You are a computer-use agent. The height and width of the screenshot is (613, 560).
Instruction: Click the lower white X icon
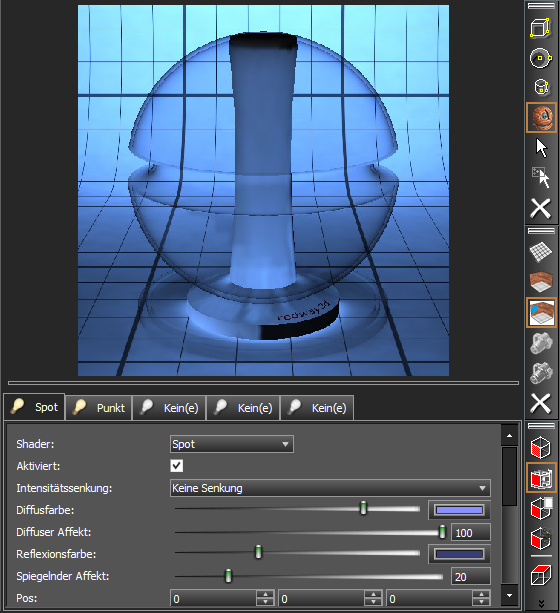click(x=541, y=403)
